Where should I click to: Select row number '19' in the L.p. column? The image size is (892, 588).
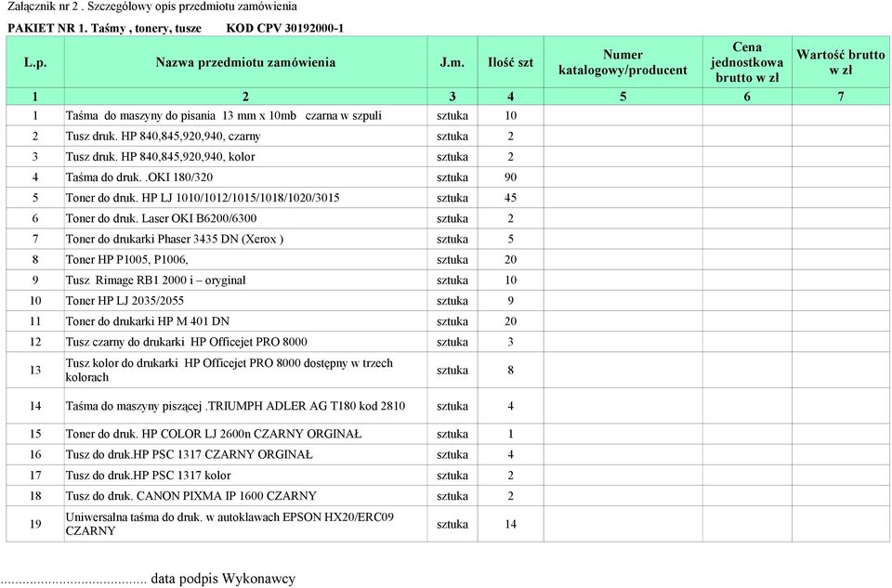[x=35, y=524]
